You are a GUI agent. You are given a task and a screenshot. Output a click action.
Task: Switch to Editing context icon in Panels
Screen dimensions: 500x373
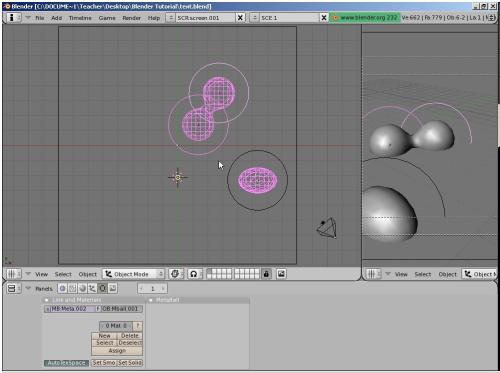pos(103,288)
